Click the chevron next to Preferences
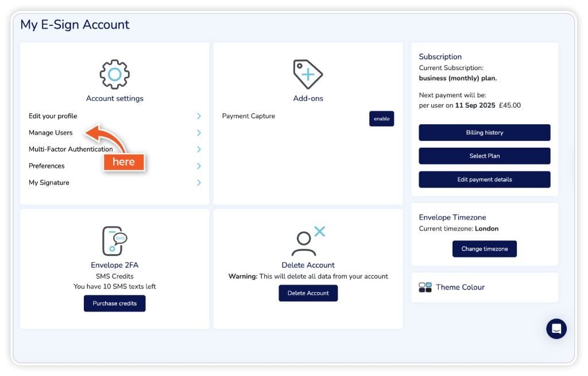The width and height of the screenshot is (588, 376). pyautogui.click(x=199, y=166)
